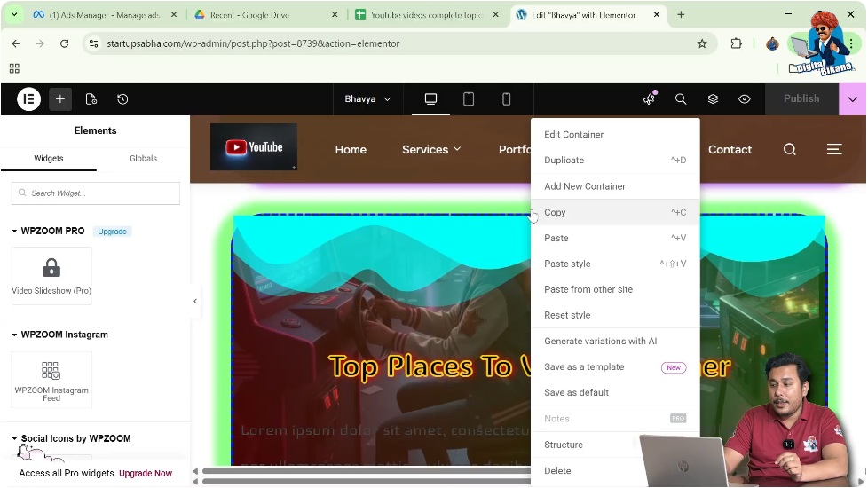Open the Chrome apps grid shortcut

(x=14, y=68)
